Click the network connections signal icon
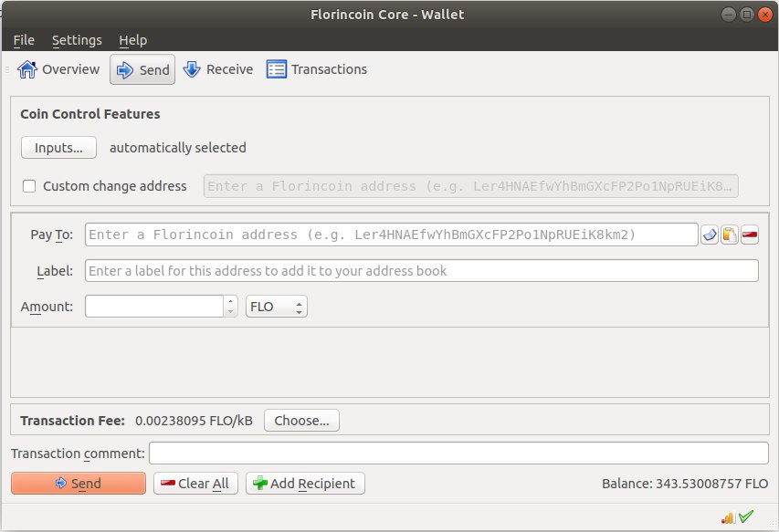The image size is (779, 532). coord(728,517)
